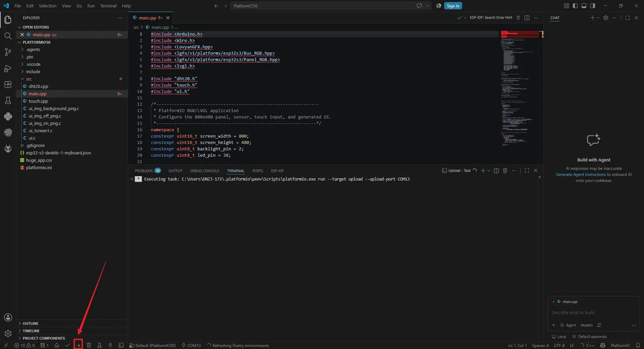Toggle Secondary Side Bar layout button
The width and height of the screenshot is (644, 349).
pyautogui.click(x=593, y=6)
